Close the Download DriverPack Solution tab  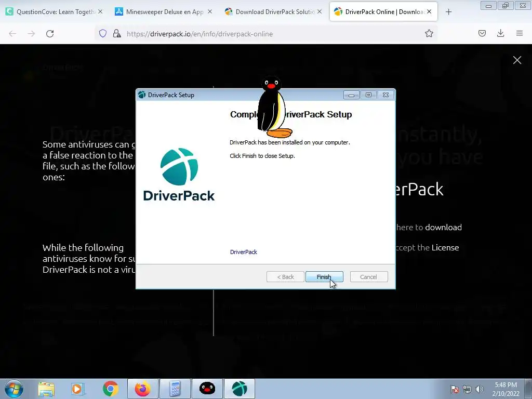coord(320,11)
